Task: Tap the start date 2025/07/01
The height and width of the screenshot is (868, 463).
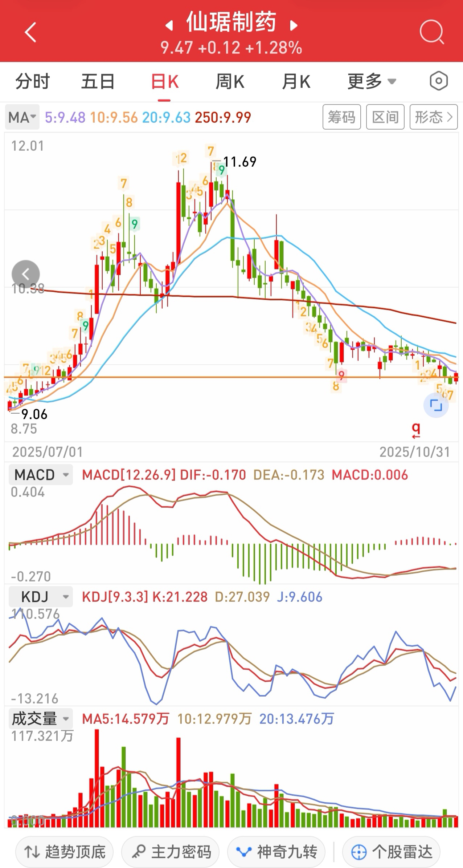Action: point(48,452)
